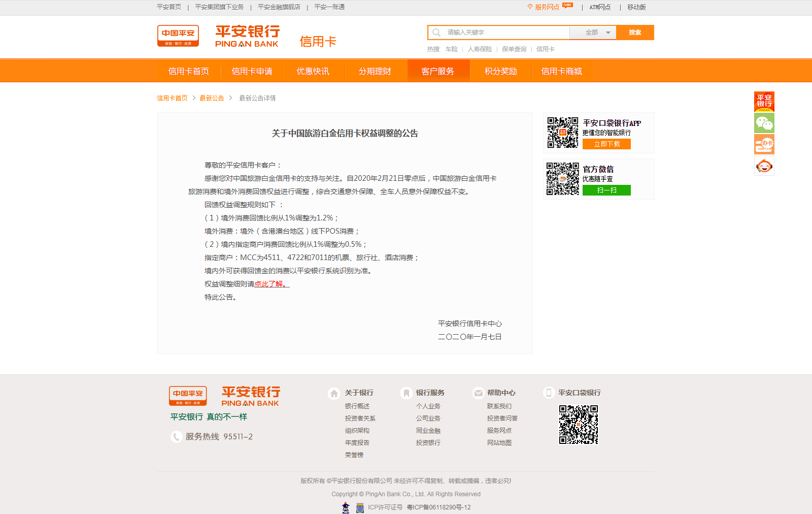Click footer link 银行概述
812x514 pixels.
[357, 406]
